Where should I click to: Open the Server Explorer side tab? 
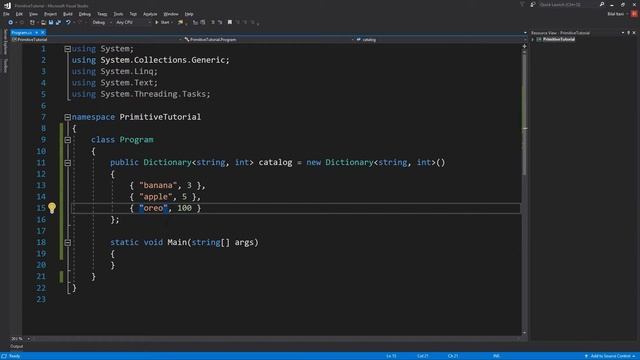[5, 42]
